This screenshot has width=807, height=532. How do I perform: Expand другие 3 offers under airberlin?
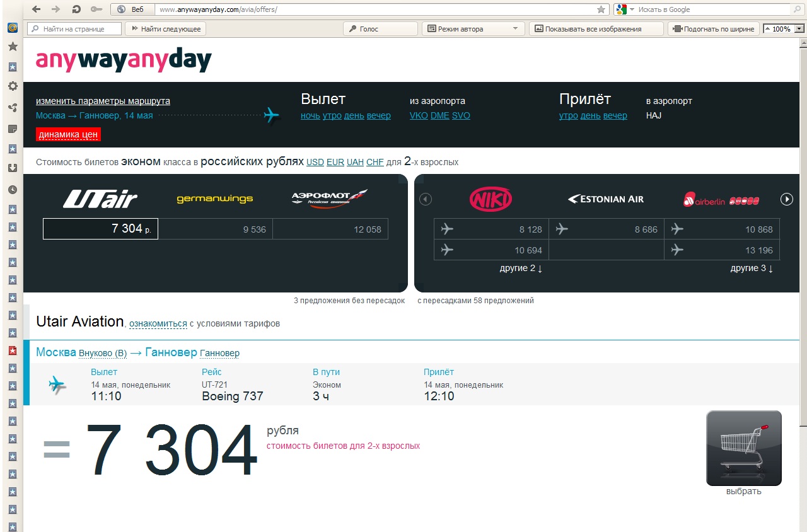tap(752, 269)
